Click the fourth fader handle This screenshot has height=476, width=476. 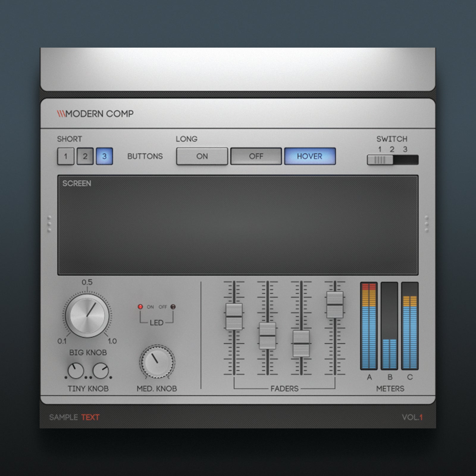tap(335, 305)
